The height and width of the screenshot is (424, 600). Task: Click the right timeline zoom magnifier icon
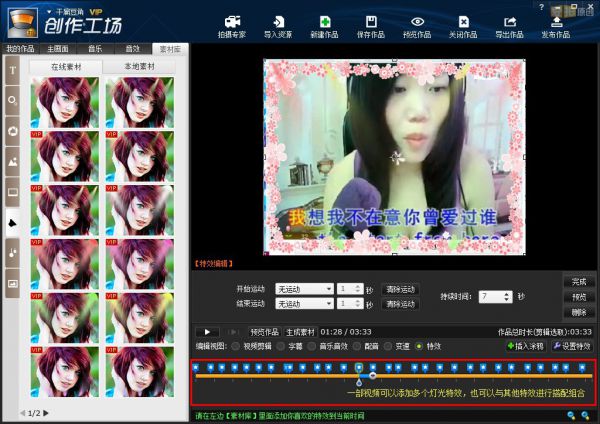pos(585,415)
